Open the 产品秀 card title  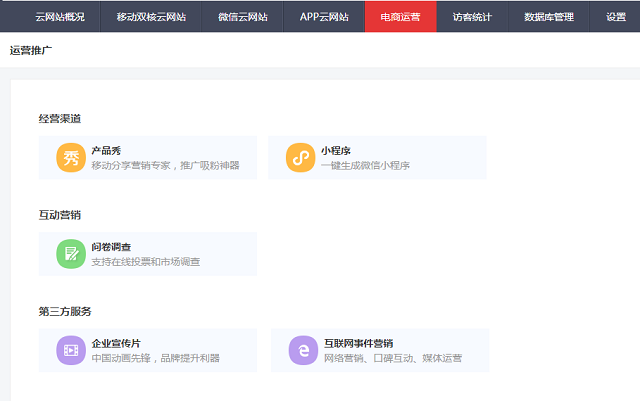click(106, 151)
